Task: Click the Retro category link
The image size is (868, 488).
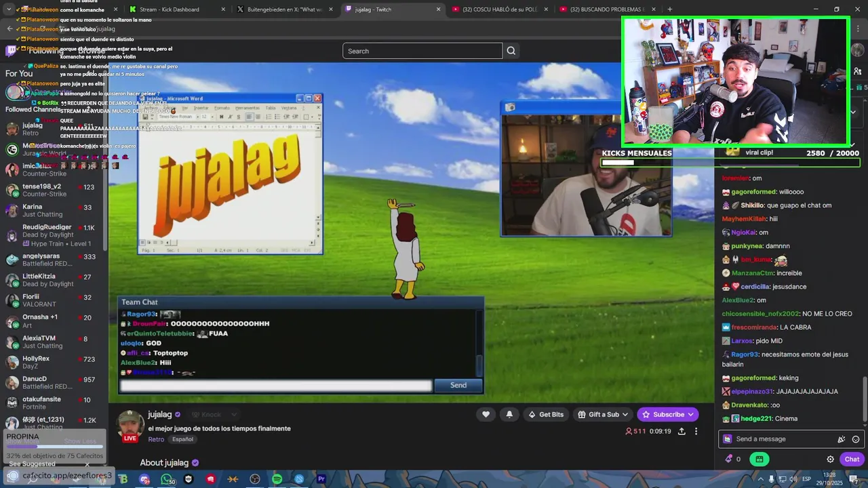Action: [x=156, y=439]
